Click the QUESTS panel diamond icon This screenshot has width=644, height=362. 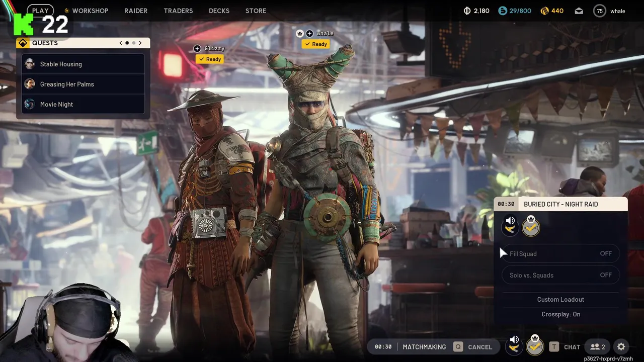[x=23, y=43]
